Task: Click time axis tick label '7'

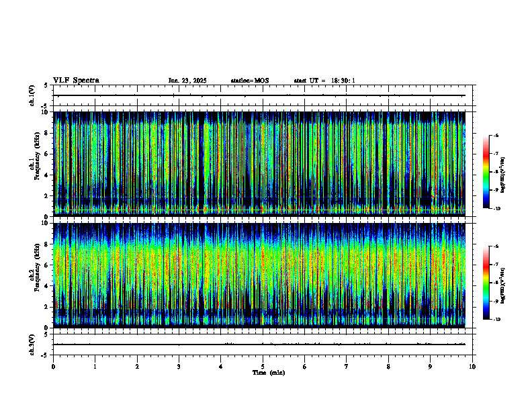Action: pos(347,367)
